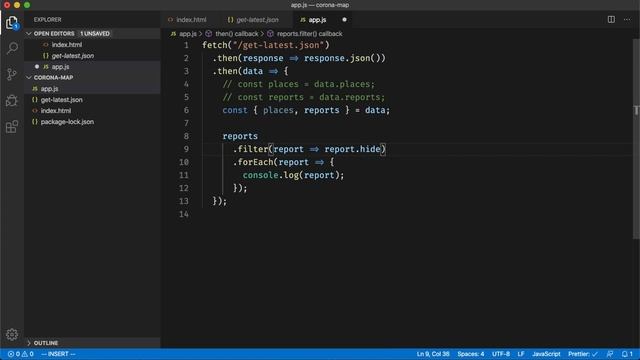Place cursor on console.log(report) line

click(293, 175)
